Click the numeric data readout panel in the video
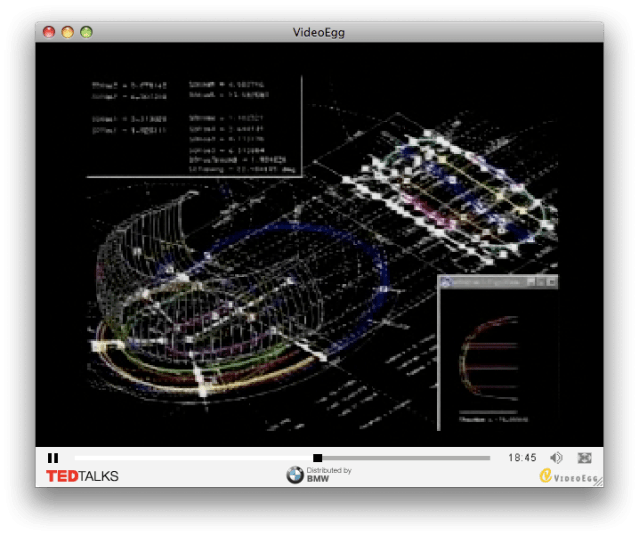 [195, 127]
